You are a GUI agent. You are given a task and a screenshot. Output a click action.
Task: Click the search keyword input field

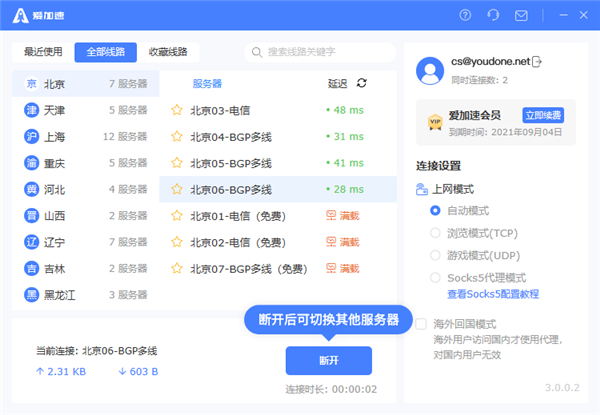320,52
